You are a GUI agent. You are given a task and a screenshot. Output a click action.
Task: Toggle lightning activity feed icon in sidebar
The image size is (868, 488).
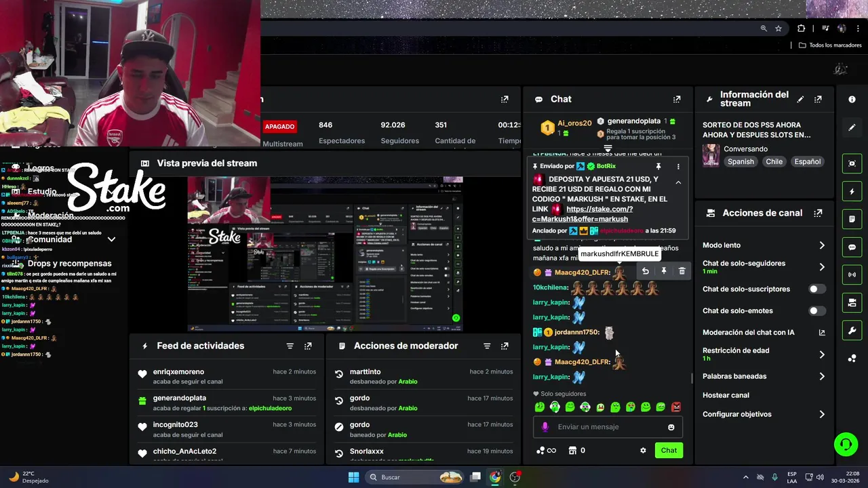(852, 192)
